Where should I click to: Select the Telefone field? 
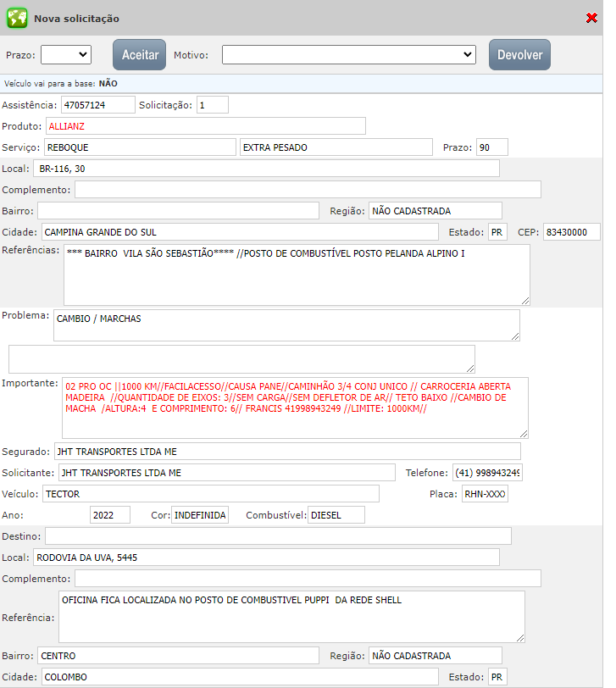click(x=486, y=472)
